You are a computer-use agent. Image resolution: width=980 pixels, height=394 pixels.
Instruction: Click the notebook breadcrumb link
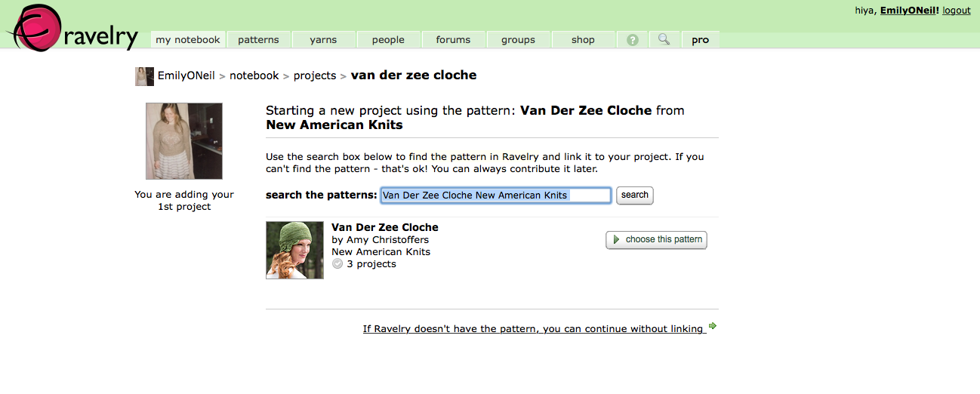point(254,75)
